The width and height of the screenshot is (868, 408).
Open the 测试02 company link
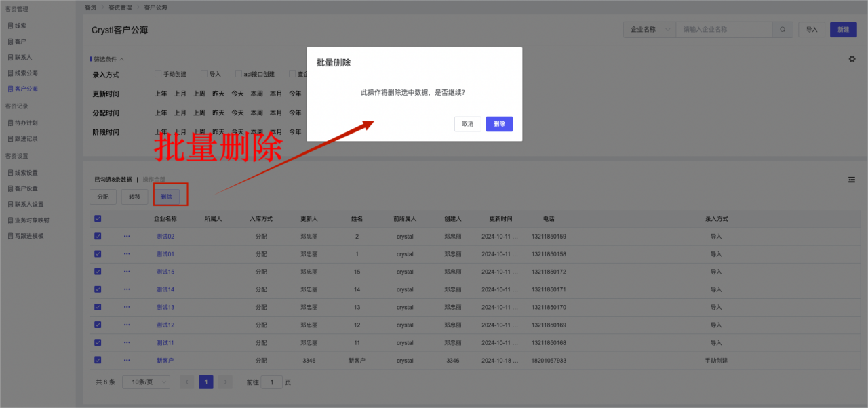coord(165,236)
